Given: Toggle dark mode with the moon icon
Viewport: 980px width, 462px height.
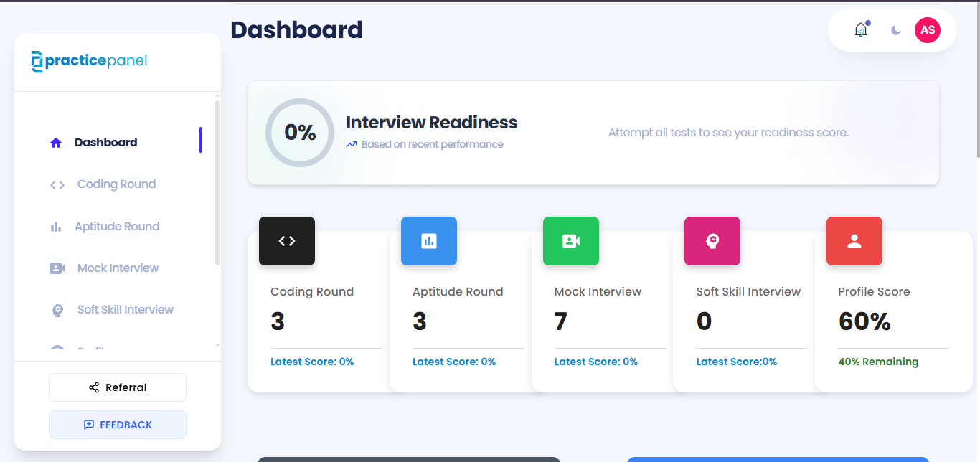Looking at the screenshot, I should (x=895, y=31).
